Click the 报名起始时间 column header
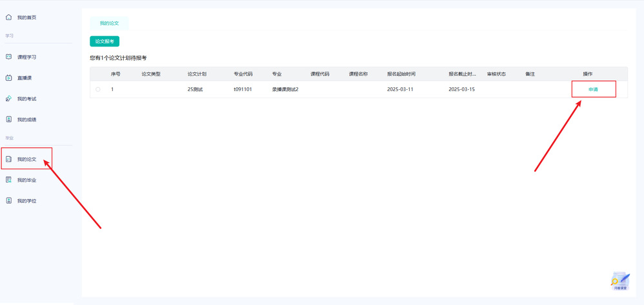The height and width of the screenshot is (305, 644). coord(405,74)
